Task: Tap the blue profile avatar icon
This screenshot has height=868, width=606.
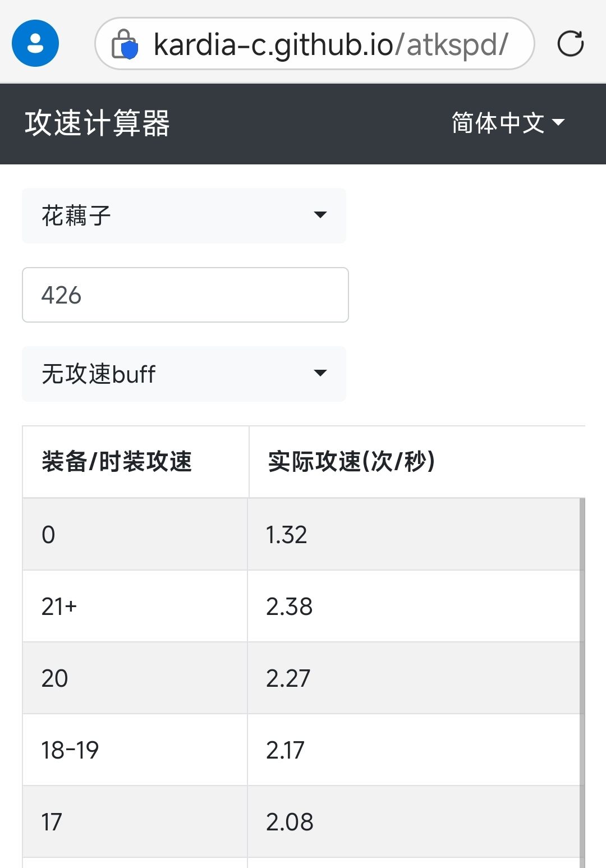Action: (35, 43)
